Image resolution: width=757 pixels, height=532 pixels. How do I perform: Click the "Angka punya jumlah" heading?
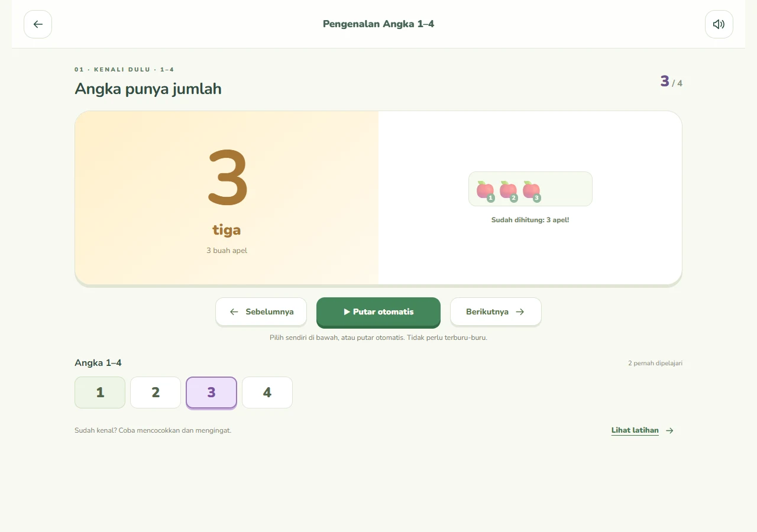click(148, 89)
